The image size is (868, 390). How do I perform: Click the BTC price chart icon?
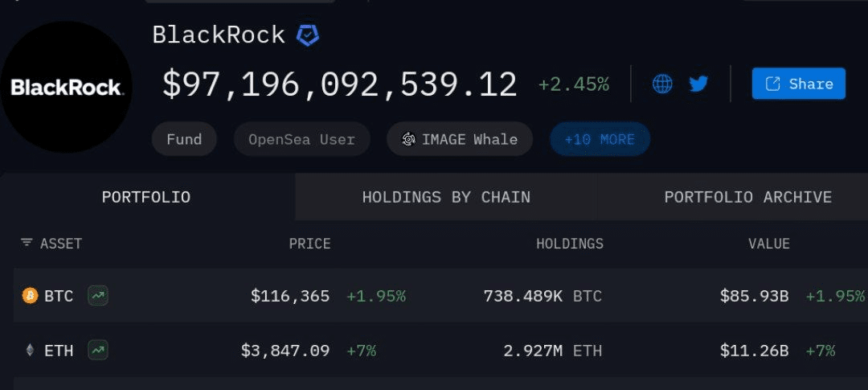coord(98,296)
